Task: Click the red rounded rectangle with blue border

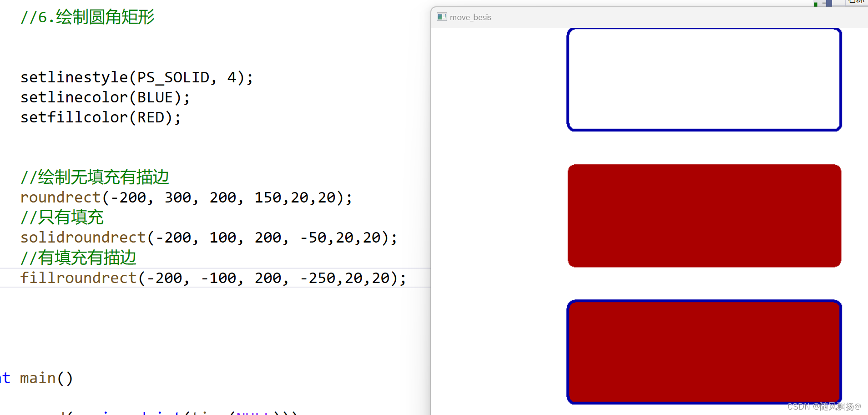Action: pyautogui.click(x=704, y=352)
